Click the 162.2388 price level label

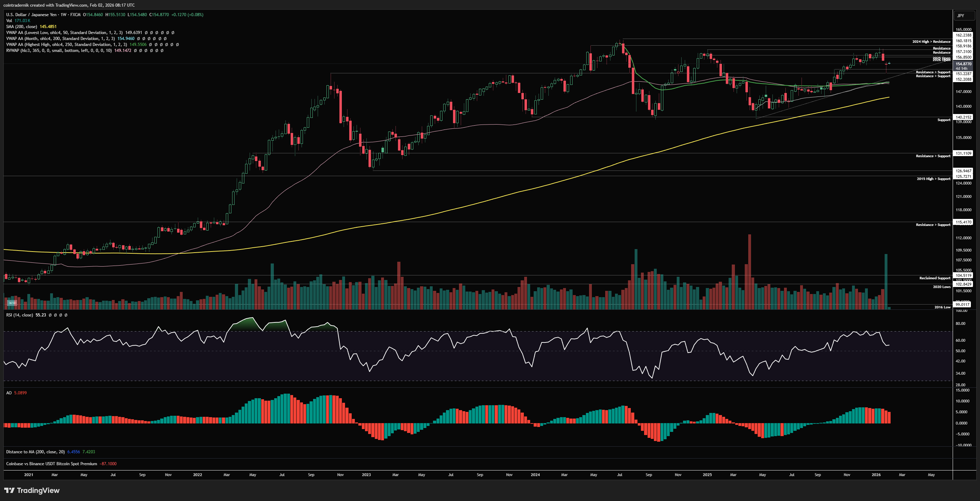964,35
